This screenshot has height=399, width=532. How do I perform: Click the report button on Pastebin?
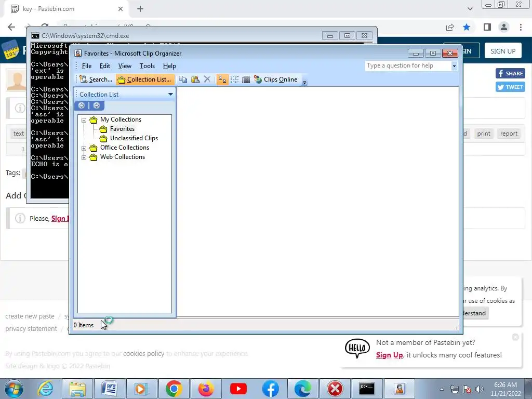[x=509, y=134]
